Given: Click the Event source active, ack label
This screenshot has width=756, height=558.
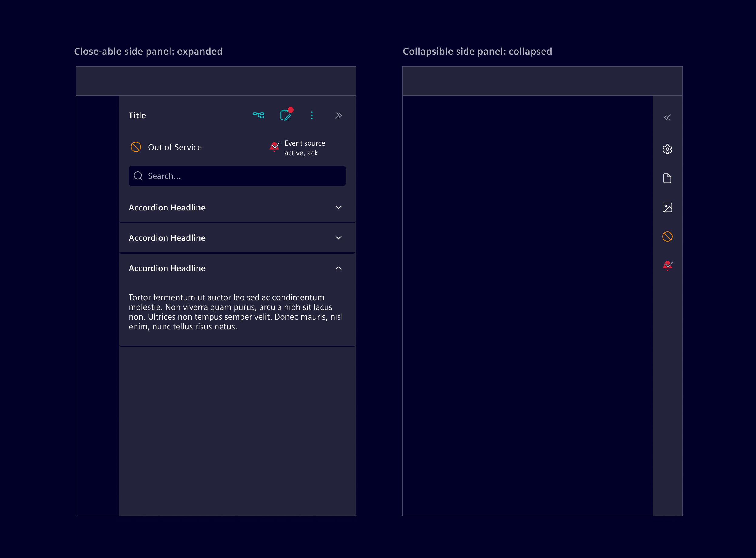Looking at the screenshot, I should (x=304, y=148).
